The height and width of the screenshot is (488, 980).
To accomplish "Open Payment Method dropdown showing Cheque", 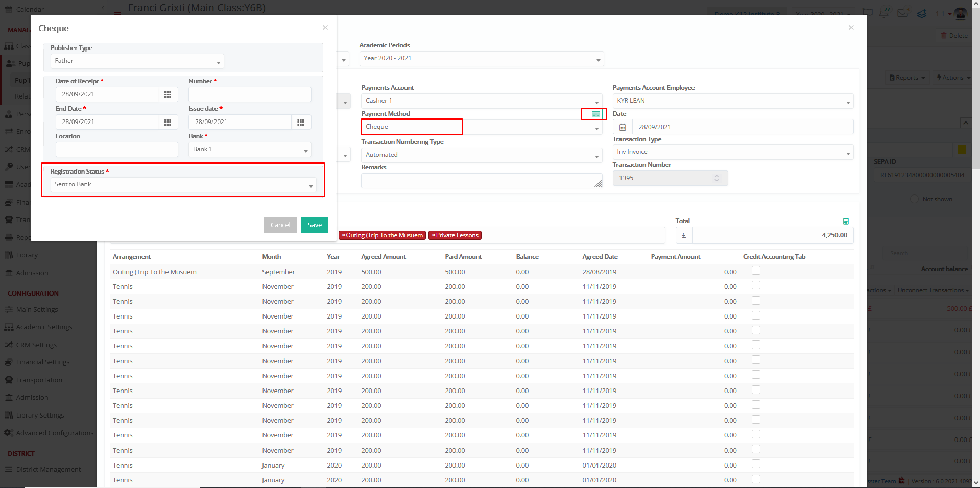I will pos(482,127).
